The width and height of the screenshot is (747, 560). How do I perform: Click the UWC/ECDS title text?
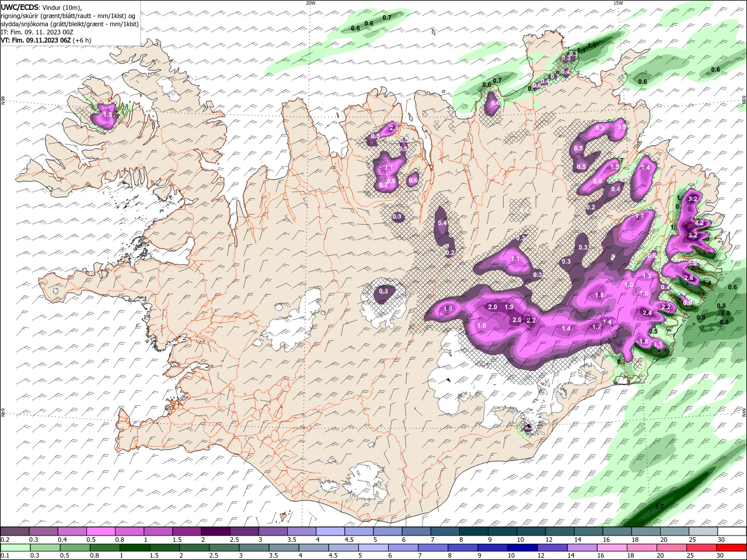pyautogui.click(x=19, y=7)
